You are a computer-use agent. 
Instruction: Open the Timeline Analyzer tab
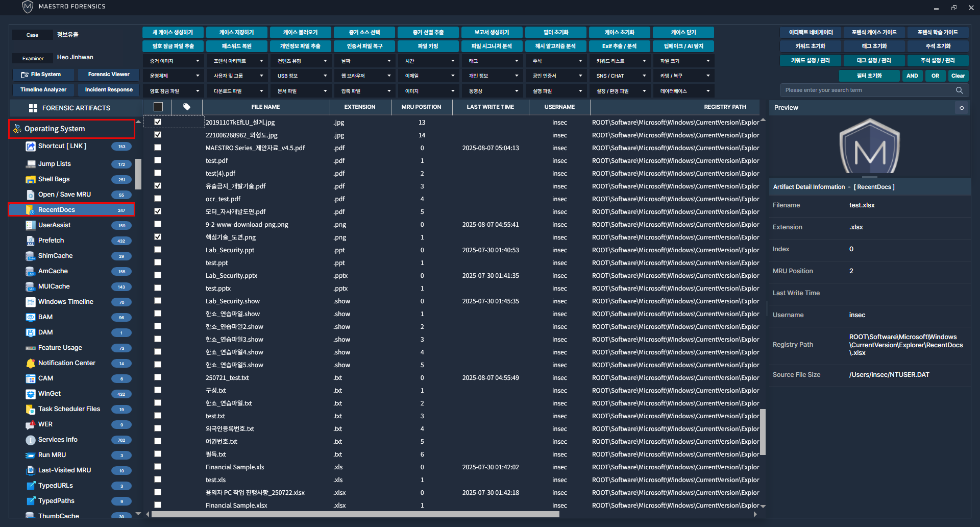coord(43,90)
